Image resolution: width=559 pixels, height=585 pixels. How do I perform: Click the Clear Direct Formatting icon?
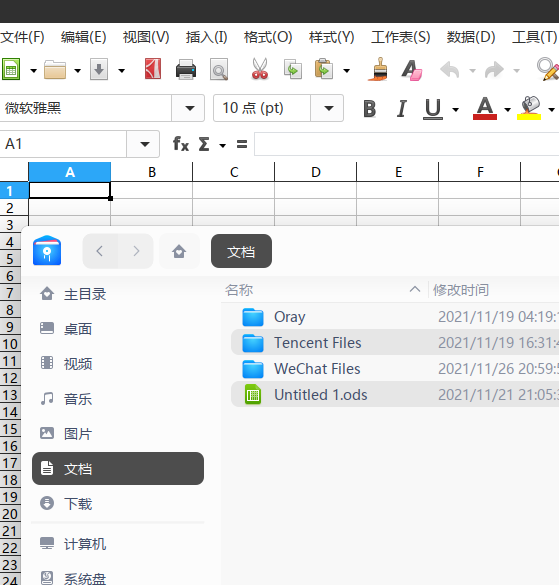(x=412, y=70)
